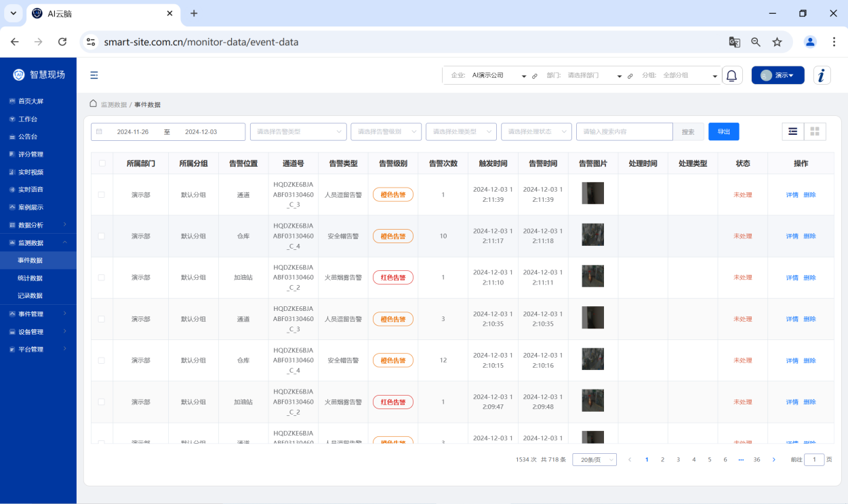Reload the page with the refresh icon

pyautogui.click(x=62, y=42)
